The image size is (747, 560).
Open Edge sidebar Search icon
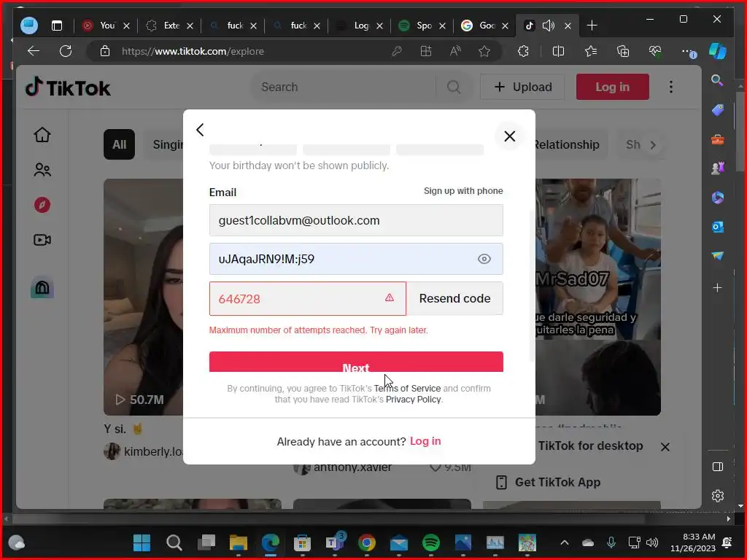[718, 80]
